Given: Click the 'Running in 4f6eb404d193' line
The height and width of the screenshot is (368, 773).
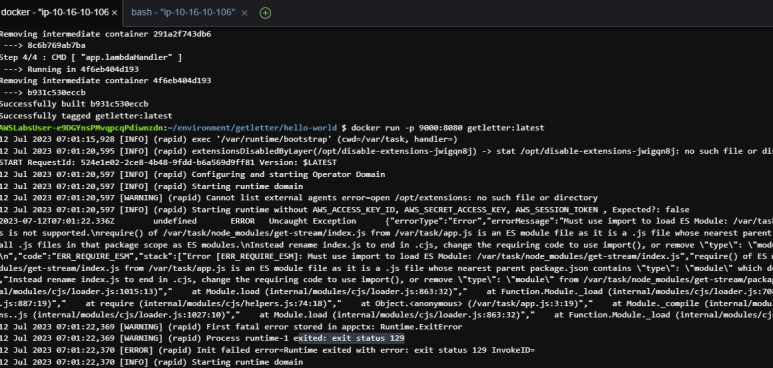Looking at the screenshot, I should click(x=71, y=69).
